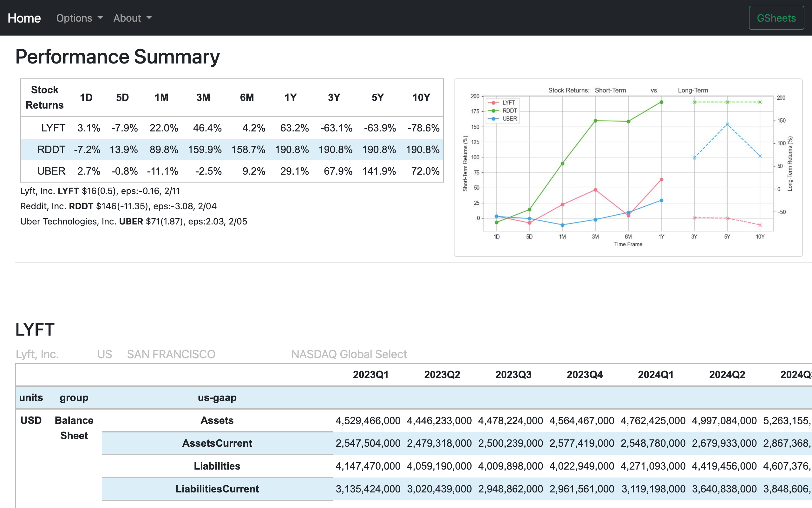Click UBER 1M return -11.1%

162,171
